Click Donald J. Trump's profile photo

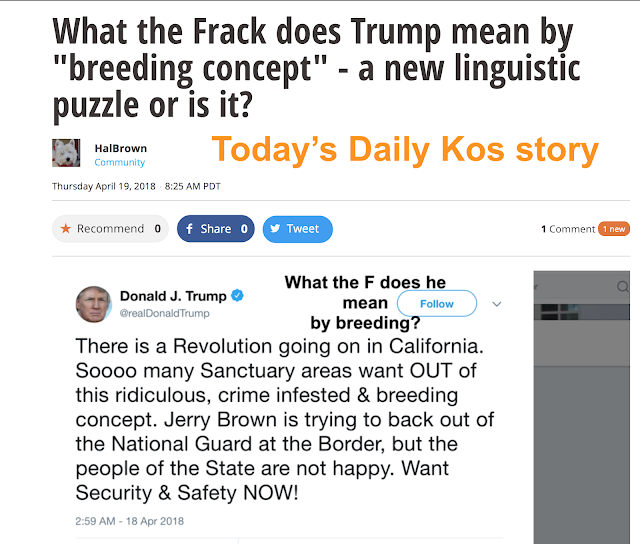93,304
